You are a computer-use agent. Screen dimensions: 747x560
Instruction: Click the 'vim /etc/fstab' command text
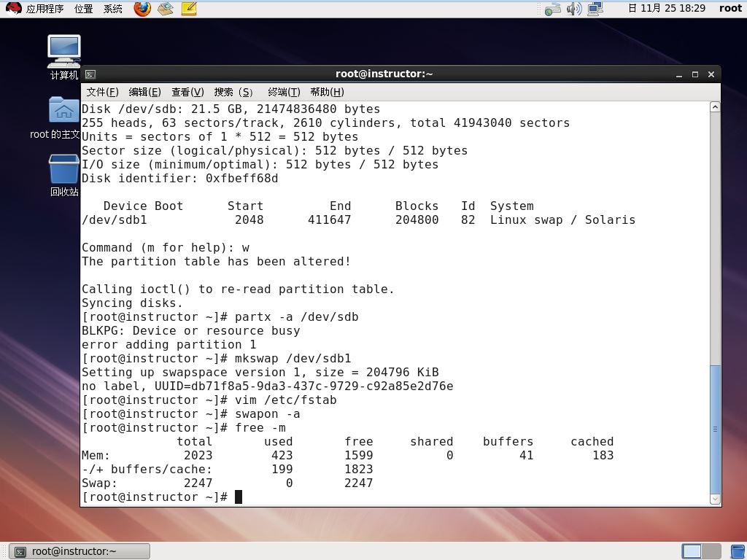[x=285, y=400]
